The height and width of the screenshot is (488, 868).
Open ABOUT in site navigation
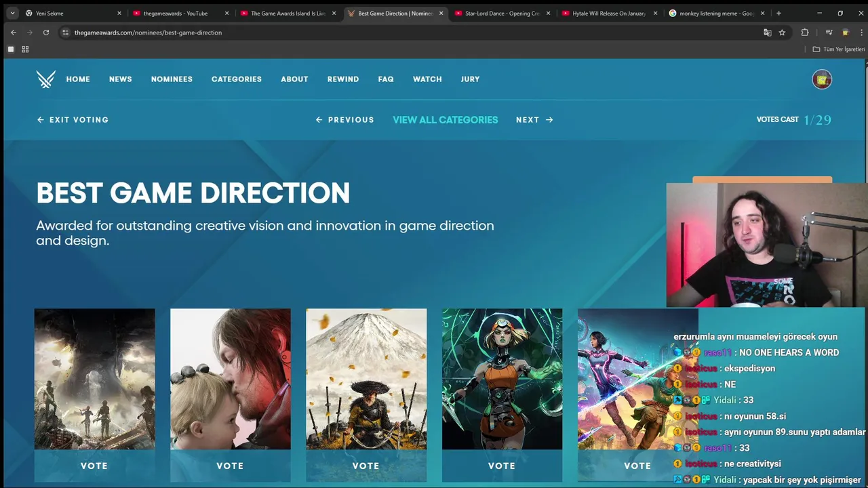[x=294, y=79]
